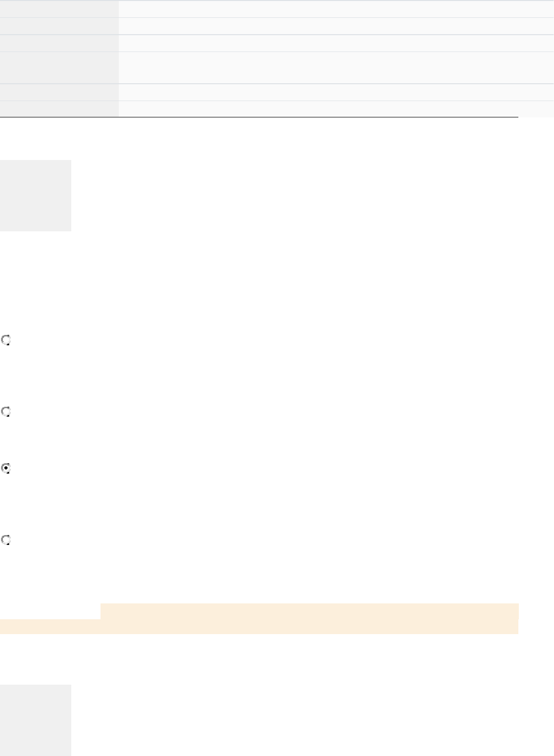Click the second table row's gray label cell
Image resolution: width=554 pixels, height=756 pixels.
(x=59, y=26)
